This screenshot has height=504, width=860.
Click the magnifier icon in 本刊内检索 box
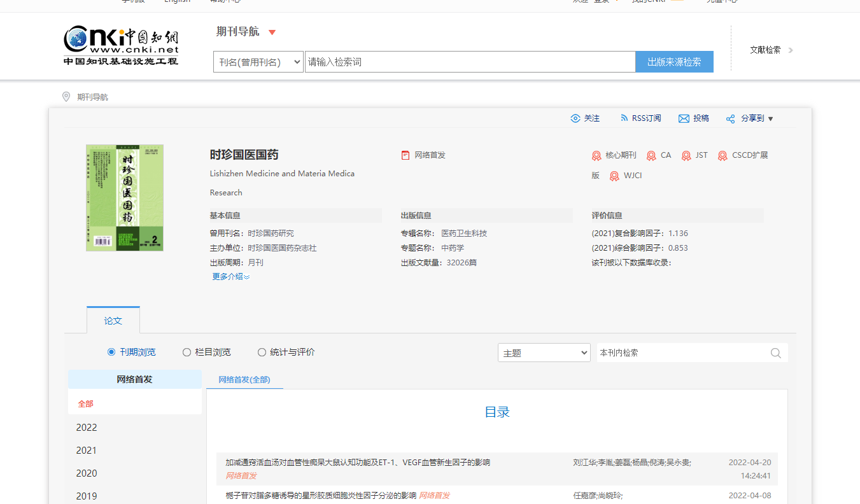(x=775, y=353)
